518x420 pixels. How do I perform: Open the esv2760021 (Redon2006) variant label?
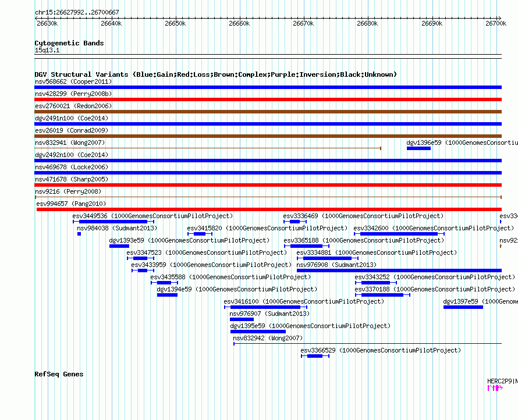tap(73, 106)
